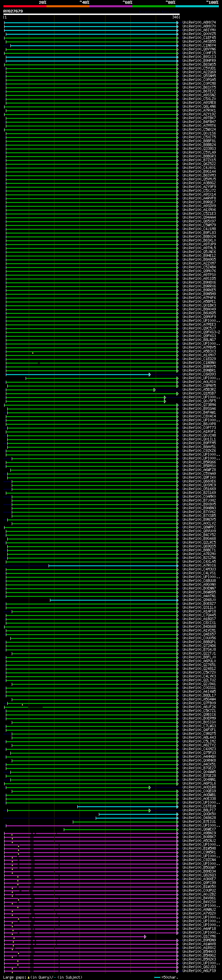The image size is (222, 980).
Task: Select label UniRef100_C5WX24
Action: [x=199, y=129]
